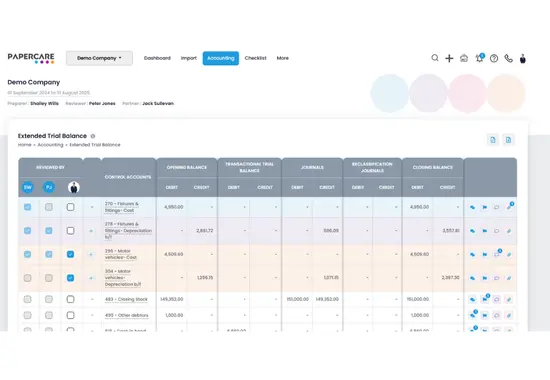
Task: Select the Accounting tab
Action: point(221,58)
